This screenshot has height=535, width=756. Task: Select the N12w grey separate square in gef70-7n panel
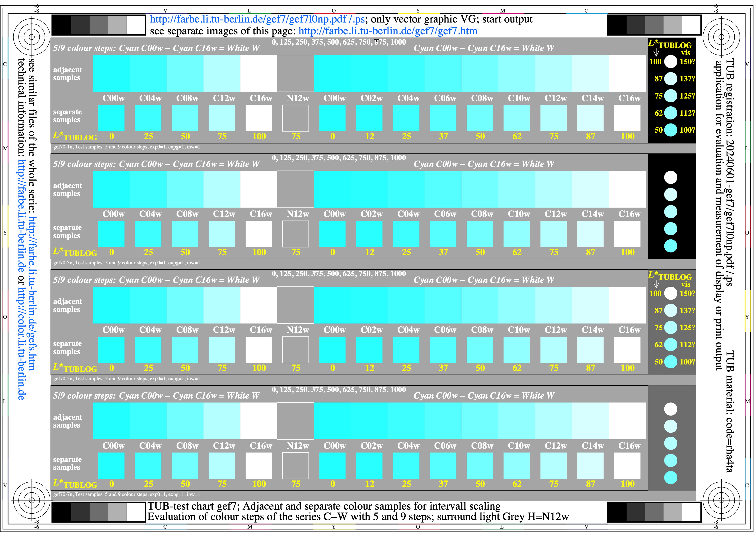click(296, 466)
